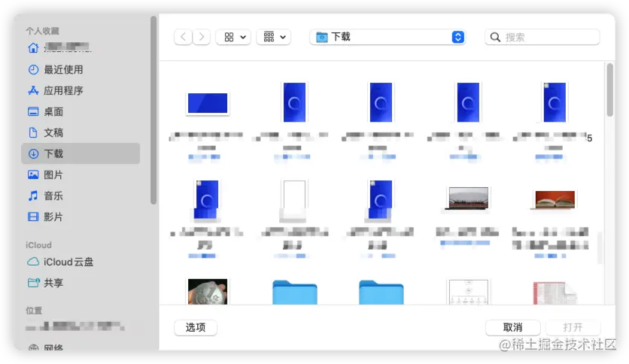Go back with the left arrow button
This screenshot has height=364, width=629.
pos(183,38)
